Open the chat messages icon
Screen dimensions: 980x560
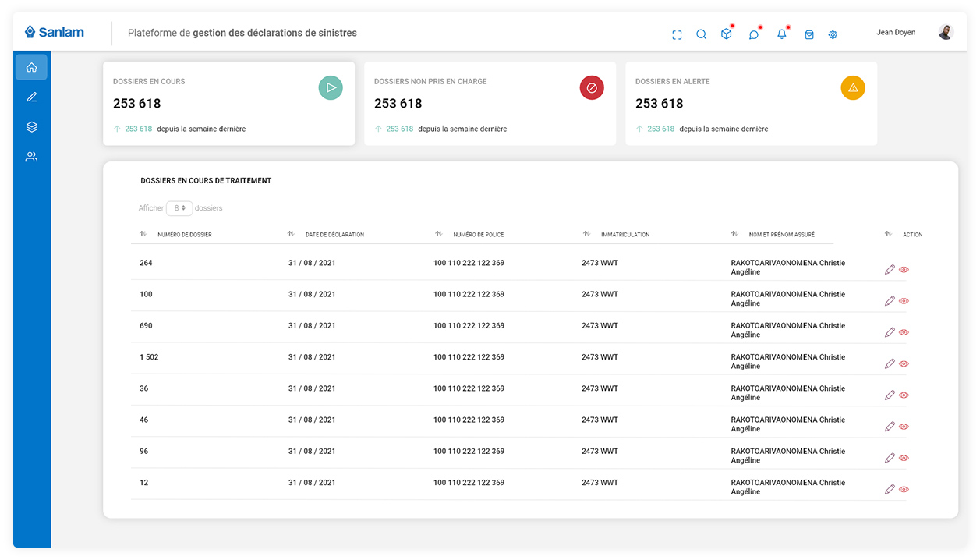pos(753,34)
